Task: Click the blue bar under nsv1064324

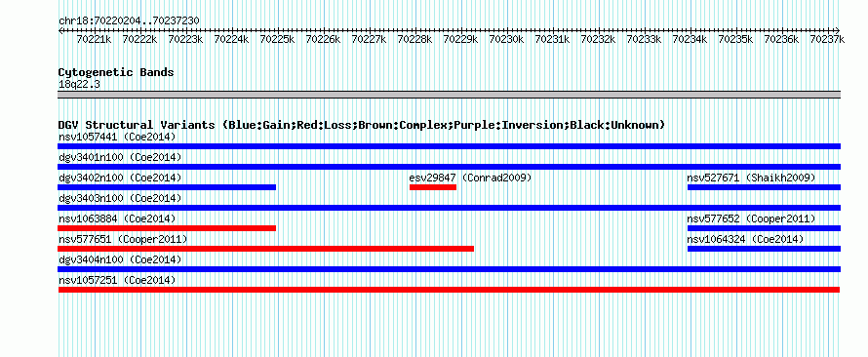Action: (764, 249)
